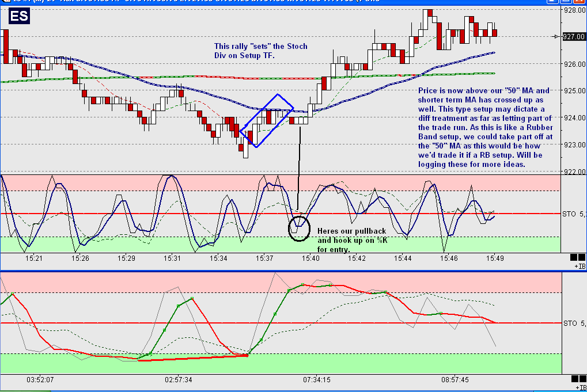587x392 pixels.
Task: Click the STO 5 label of the bottom chart window
Action: [x=575, y=323]
